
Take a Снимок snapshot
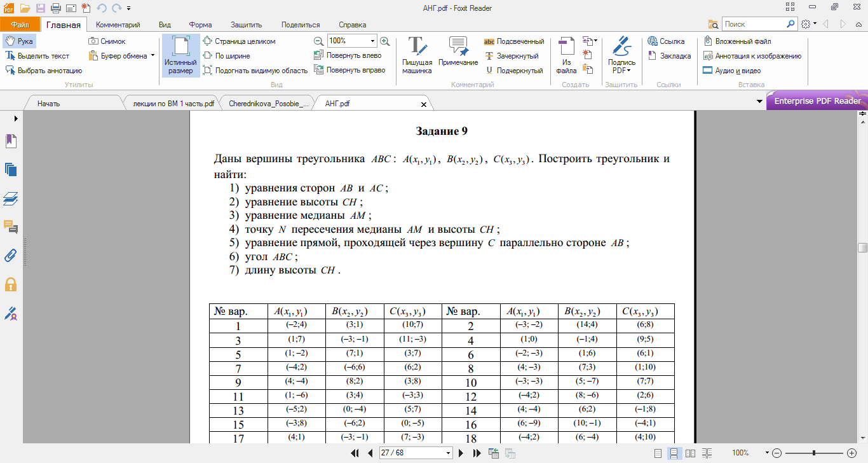[107, 41]
